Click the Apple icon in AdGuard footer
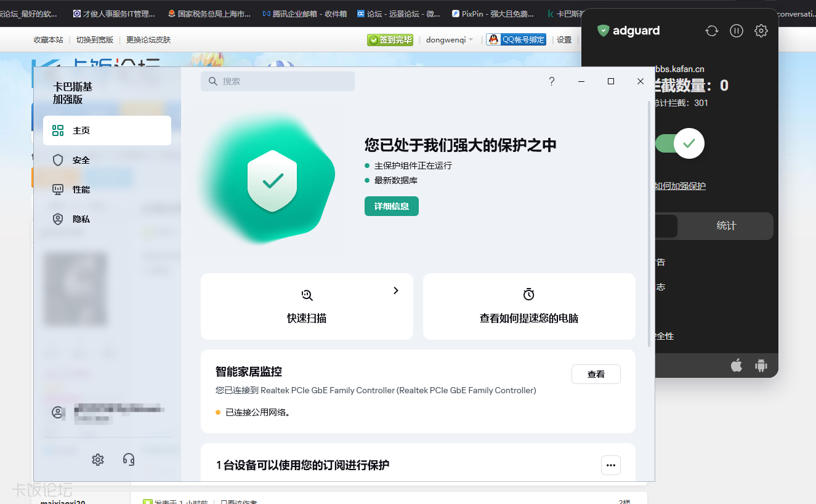 tap(737, 365)
